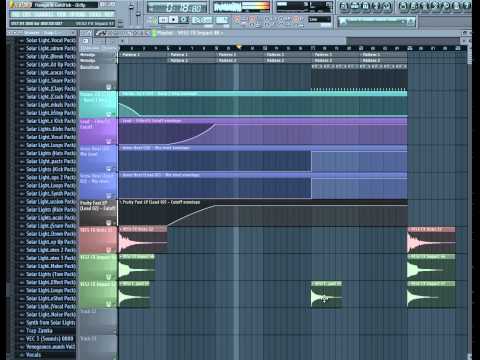480x360 pixels.
Task: Select the pink audio clip at the far right
Action: [x=431, y=240]
